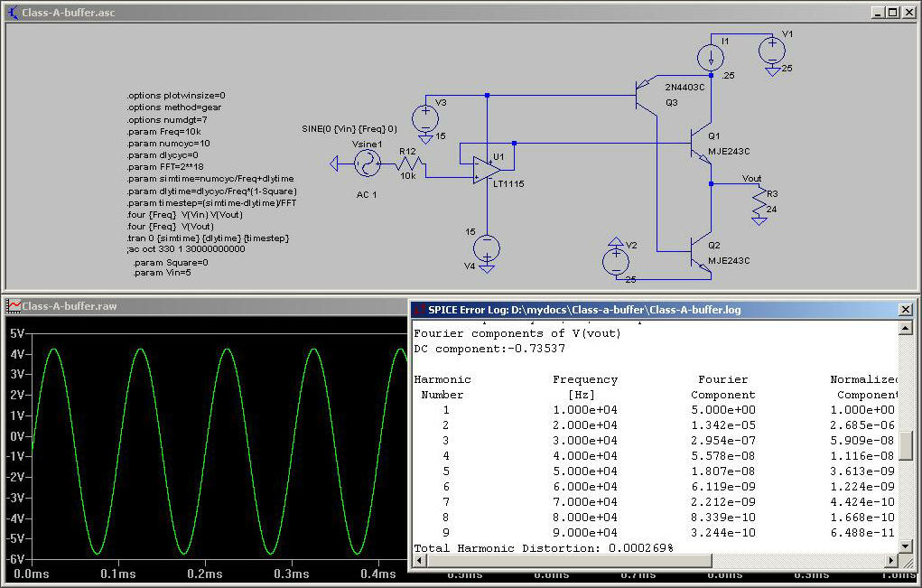
Task: Select the V3 voltage source symbol
Action: point(425,119)
